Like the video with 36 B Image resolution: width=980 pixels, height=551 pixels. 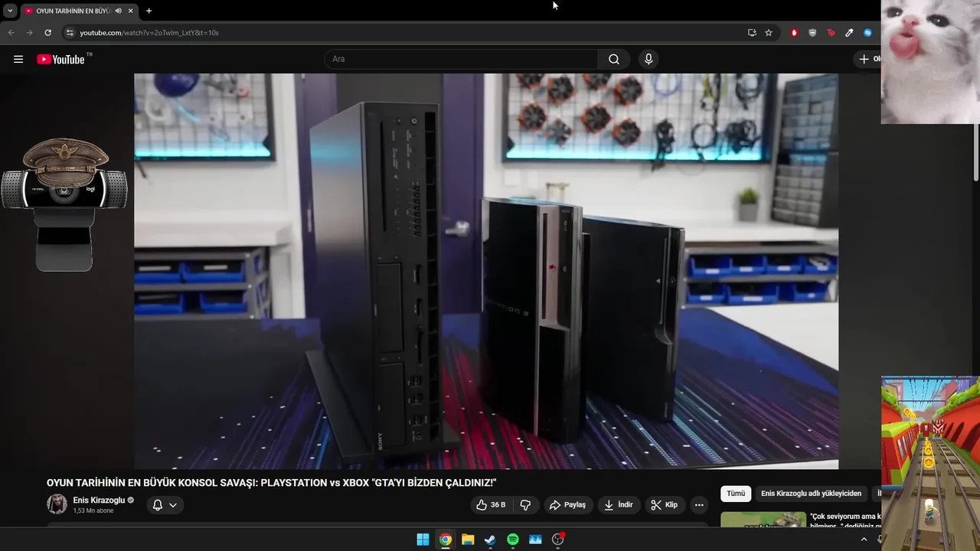click(490, 505)
